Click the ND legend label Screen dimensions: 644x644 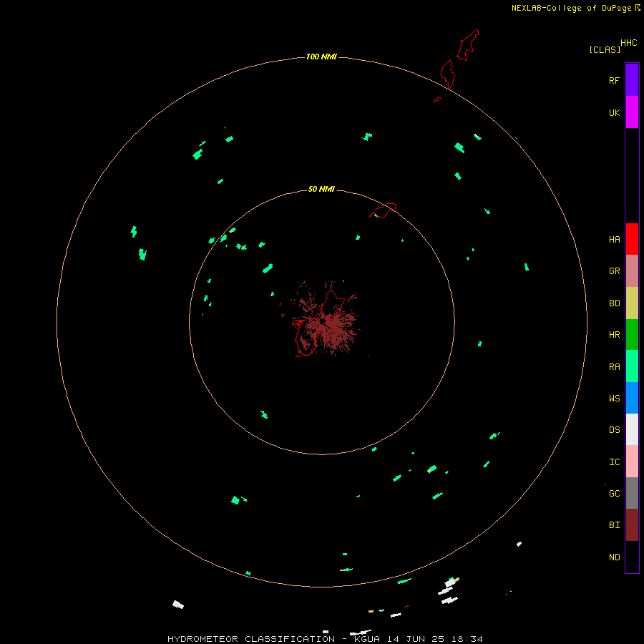(x=614, y=557)
